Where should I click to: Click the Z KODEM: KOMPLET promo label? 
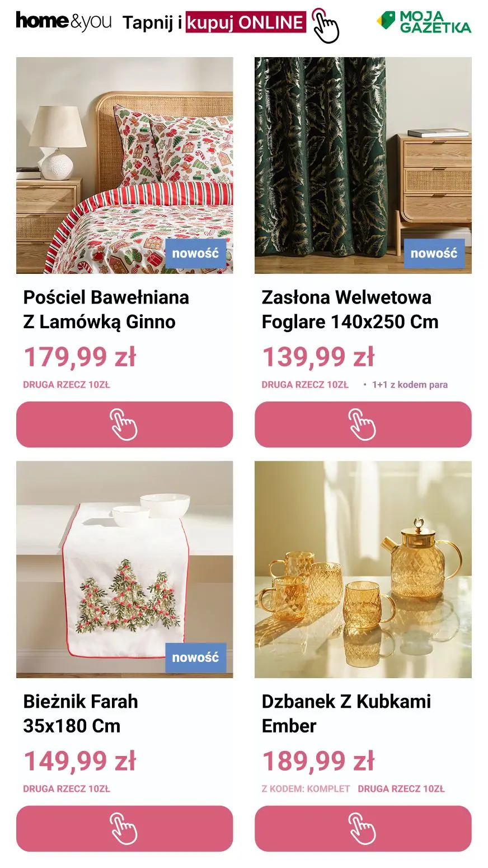[306, 788]
